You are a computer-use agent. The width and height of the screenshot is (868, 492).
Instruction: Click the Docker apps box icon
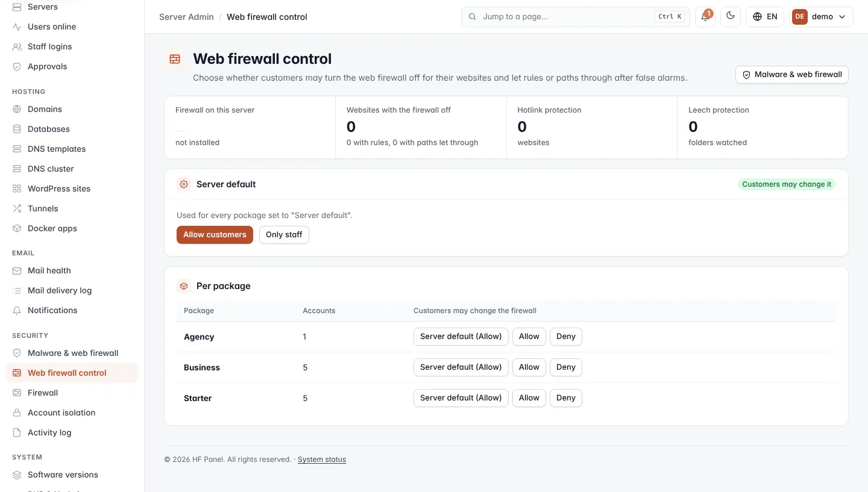click(x=17, y=228)
